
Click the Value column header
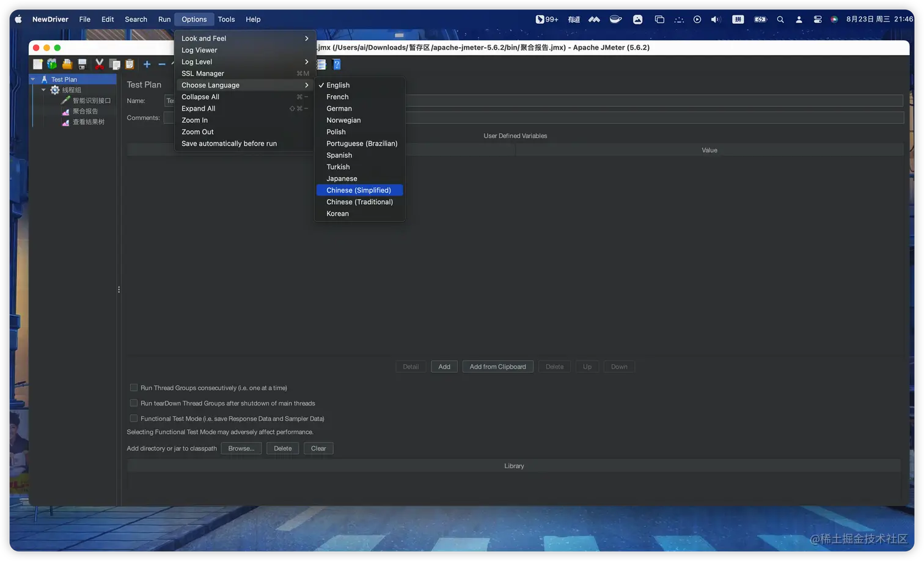point(710,150)
